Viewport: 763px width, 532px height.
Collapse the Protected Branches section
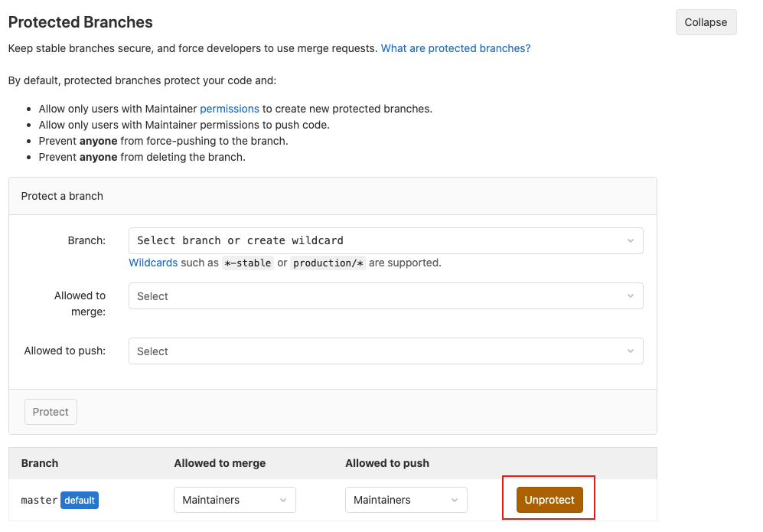point(706,22)
